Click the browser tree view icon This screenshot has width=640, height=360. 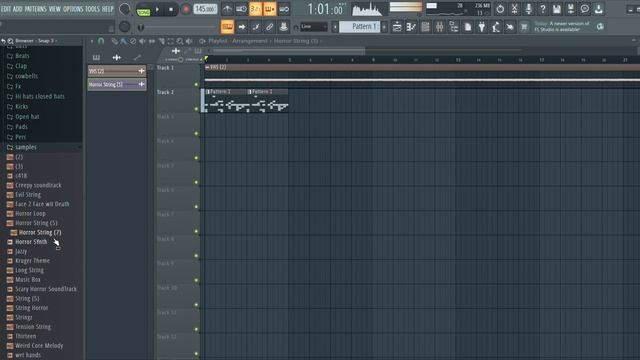pyautogui.click(x=453, y=27)
